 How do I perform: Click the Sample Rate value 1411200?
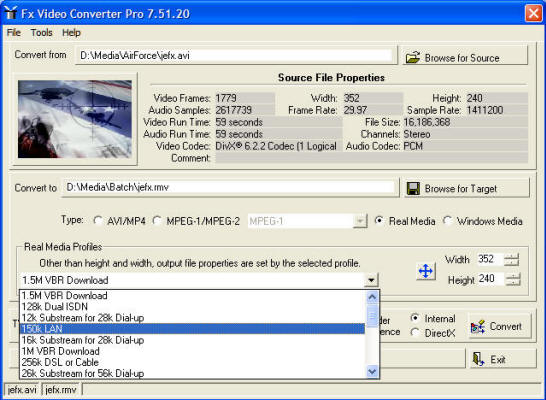pos(496,110)
